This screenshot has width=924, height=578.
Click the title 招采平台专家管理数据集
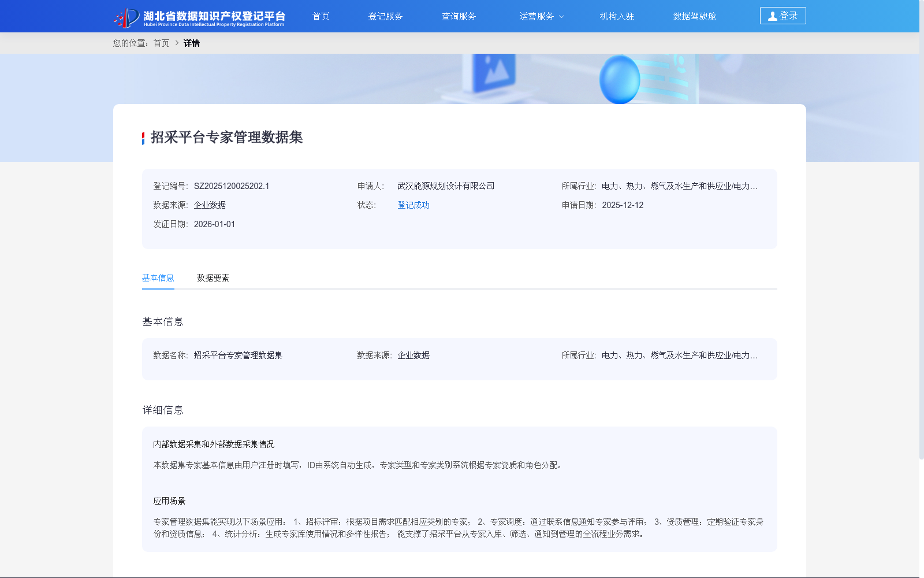click(226, 137)
